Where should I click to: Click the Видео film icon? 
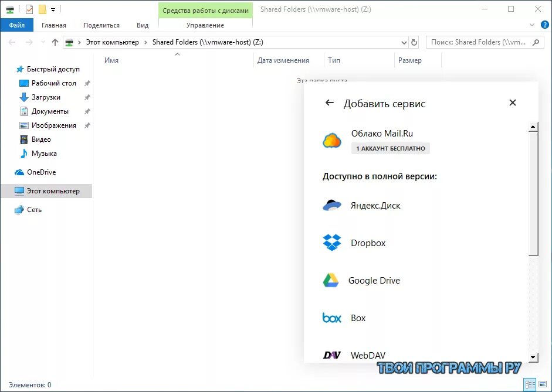(x=24, y=139)
